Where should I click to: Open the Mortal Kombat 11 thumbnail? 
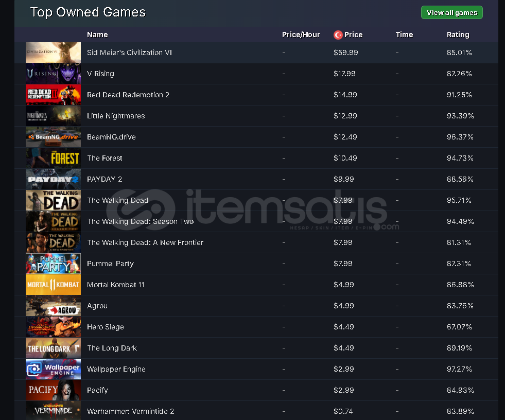53,285
